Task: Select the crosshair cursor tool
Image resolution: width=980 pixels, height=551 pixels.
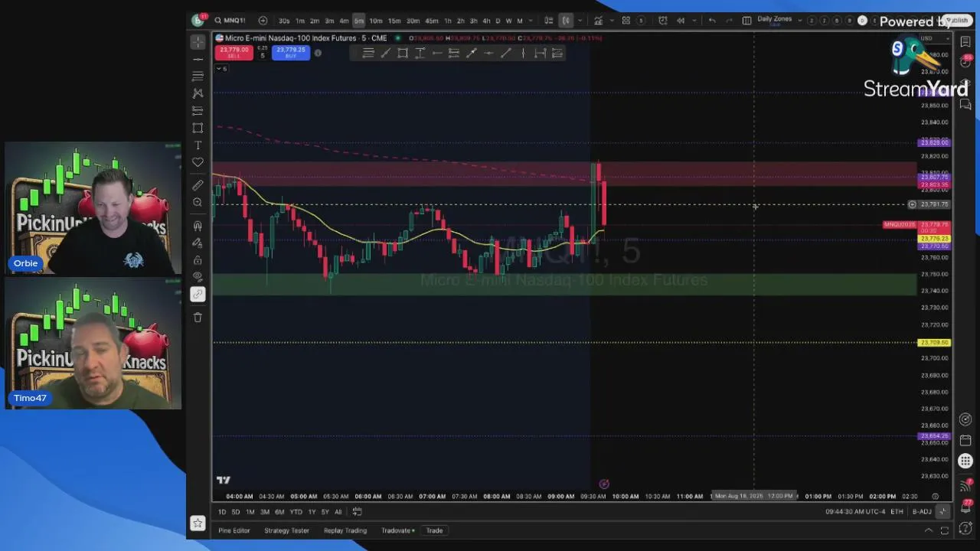Action: 198,42
